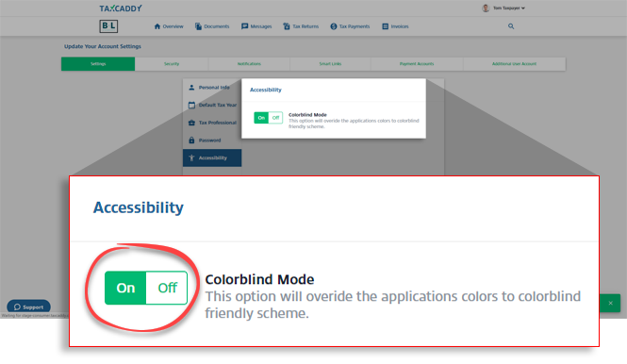Click the Password lock icon
The width and height of the screenshot is (627, 364).
tap(191, 140)
